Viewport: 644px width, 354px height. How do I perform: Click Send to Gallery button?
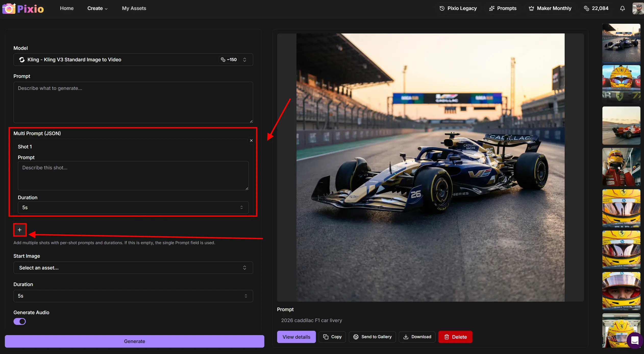coord(372,337)
